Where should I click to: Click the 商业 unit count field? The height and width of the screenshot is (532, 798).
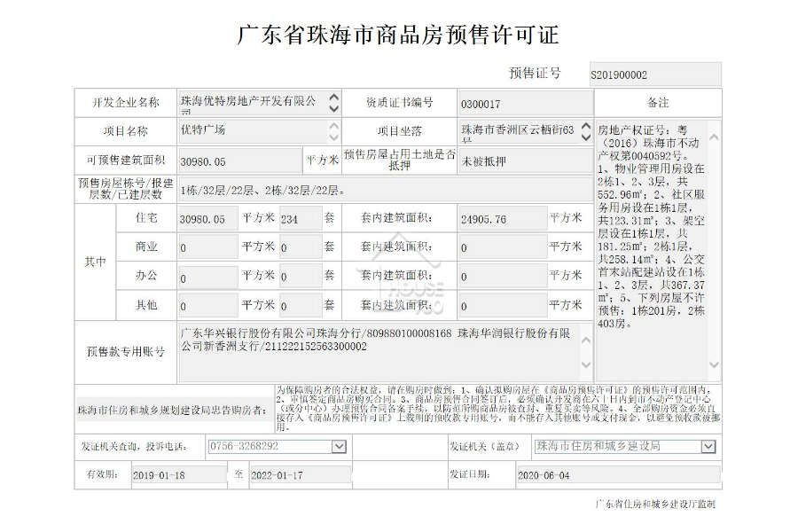click(x=301, y=247)
